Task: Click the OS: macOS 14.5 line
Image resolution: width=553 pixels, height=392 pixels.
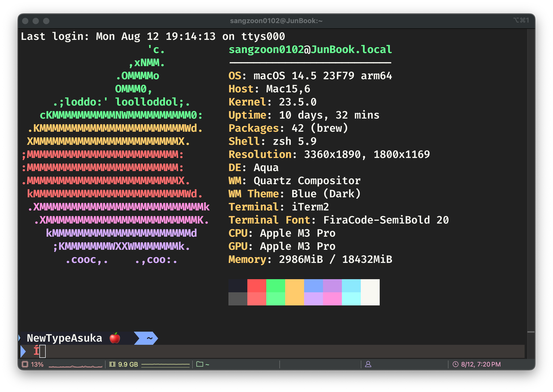Action: [x=310, y=76]
